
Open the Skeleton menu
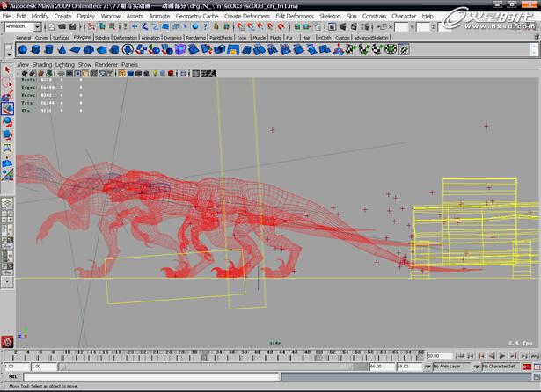[x=330, y=16]
